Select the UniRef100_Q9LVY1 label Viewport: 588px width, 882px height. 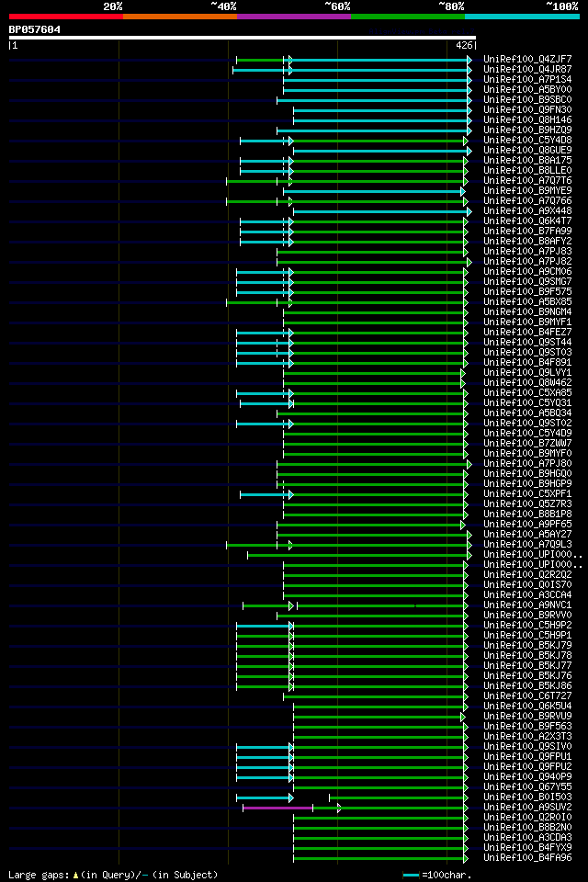pos(527,373)
